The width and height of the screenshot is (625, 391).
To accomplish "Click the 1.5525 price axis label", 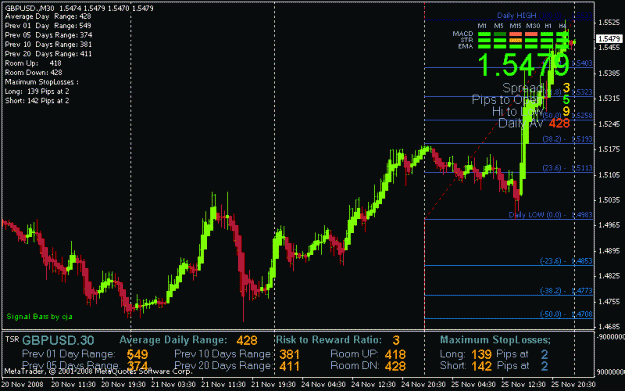I will pyautogui.click(x=609, y=23).
